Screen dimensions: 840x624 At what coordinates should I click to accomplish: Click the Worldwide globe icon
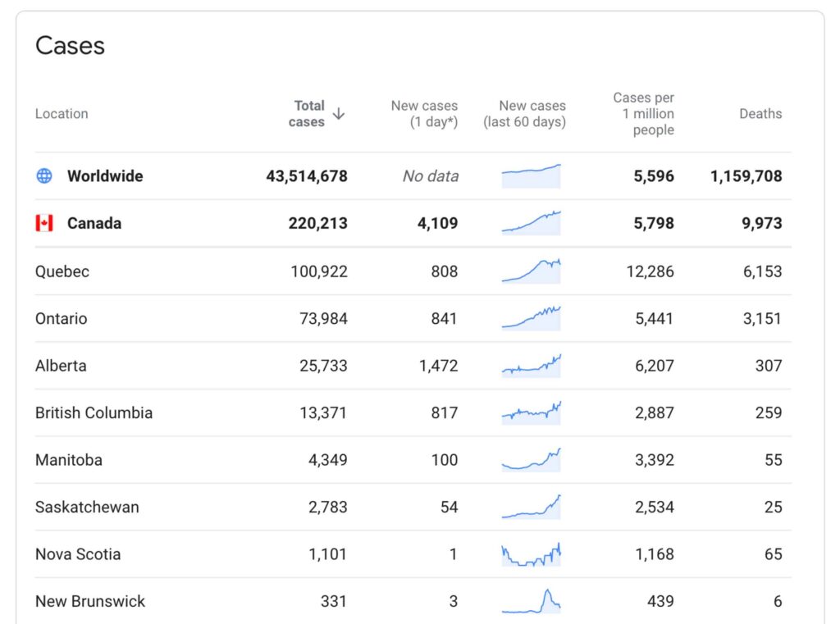[x=44, y=175]
